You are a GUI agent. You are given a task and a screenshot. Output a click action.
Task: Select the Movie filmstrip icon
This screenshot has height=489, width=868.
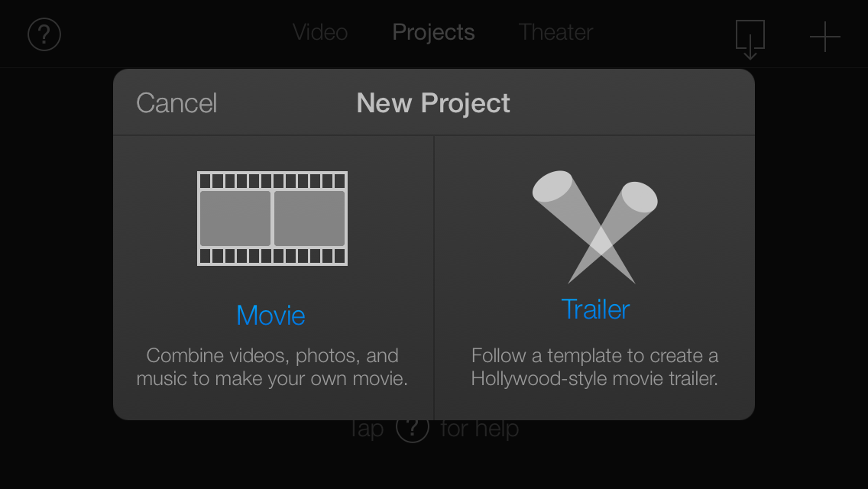point(272,219)
